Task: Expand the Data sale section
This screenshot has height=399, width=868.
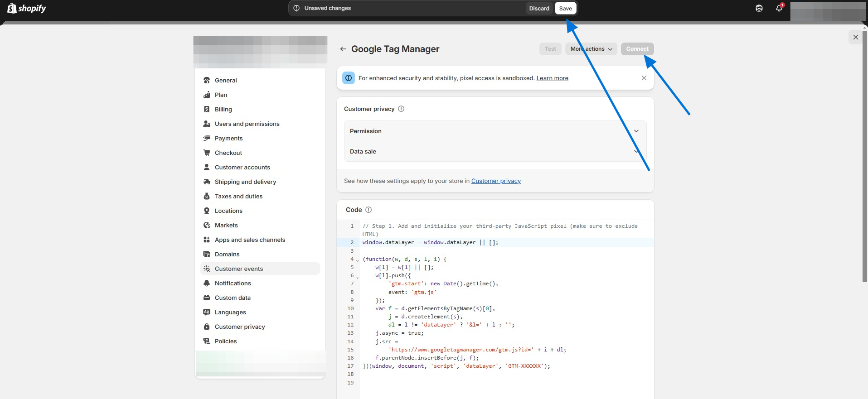Action: click(495, 151)
